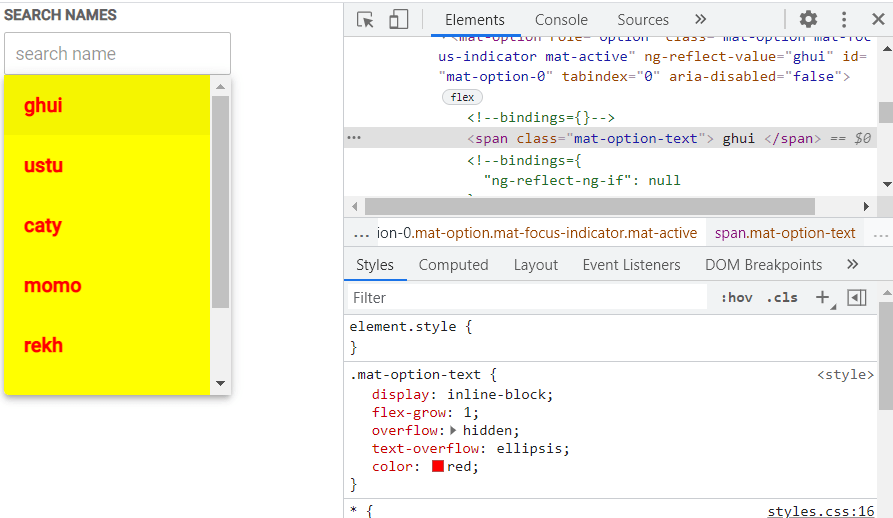The image size is (893, 518).
Task: Switch to the Console tab
Action: pos(561,20)
